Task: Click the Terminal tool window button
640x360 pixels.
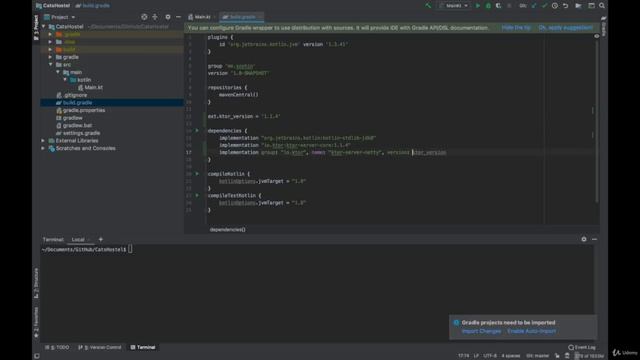Action: 143,347
